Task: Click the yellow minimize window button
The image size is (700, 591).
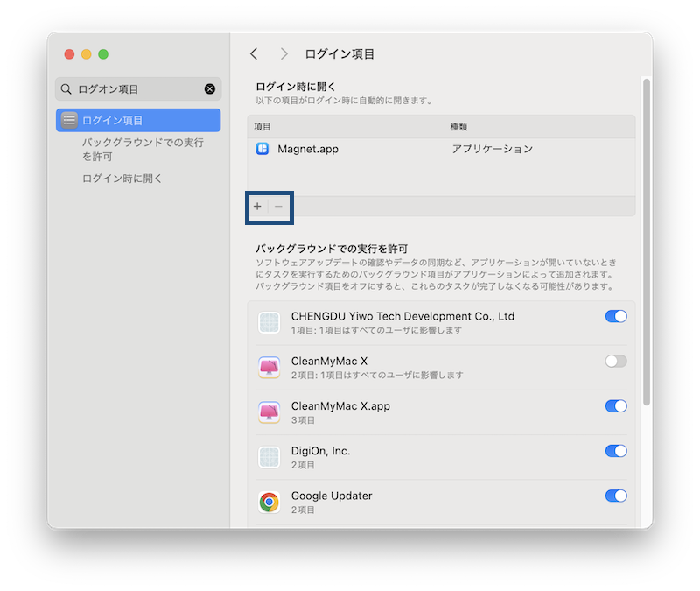Action: (x=86, y=54)
